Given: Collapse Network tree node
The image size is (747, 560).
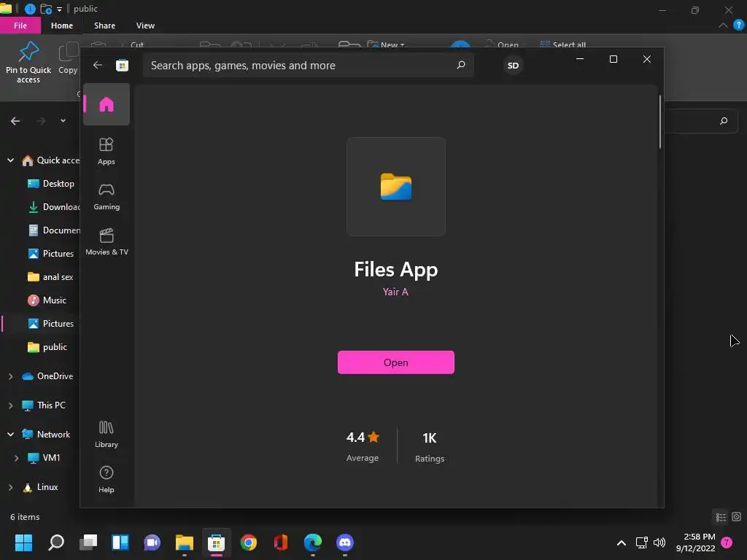Looking at the screenshot, I should [10, 435].
